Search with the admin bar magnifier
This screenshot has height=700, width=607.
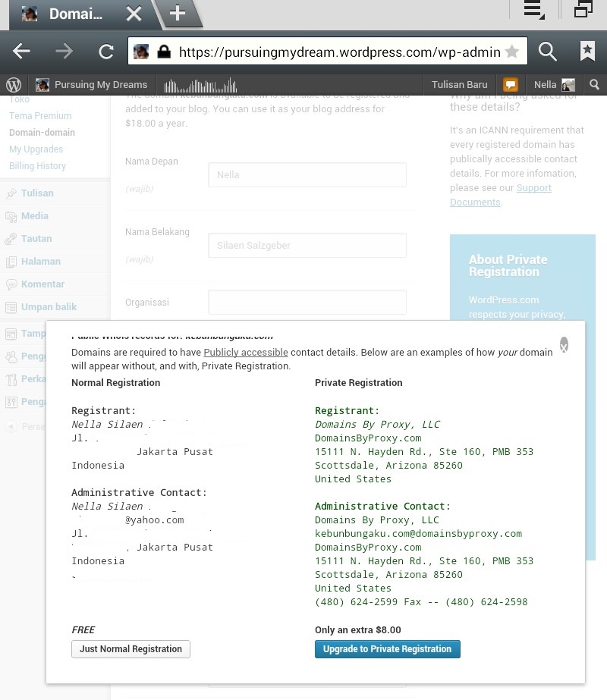[x=595, y=85]
